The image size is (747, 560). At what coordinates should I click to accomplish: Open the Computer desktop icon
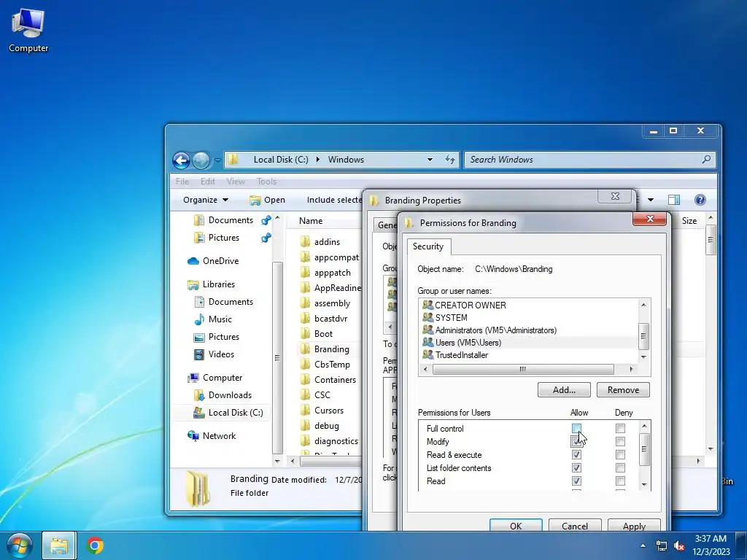pos(28,29)
